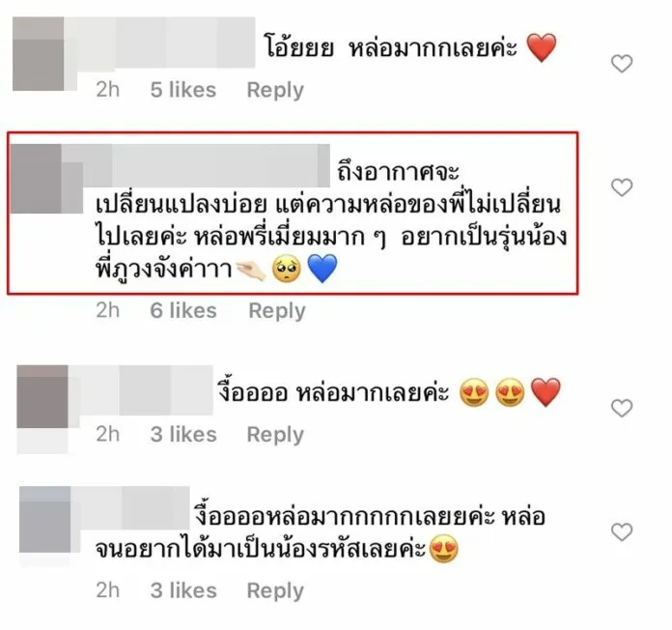Click Reply under third comment

275,435
